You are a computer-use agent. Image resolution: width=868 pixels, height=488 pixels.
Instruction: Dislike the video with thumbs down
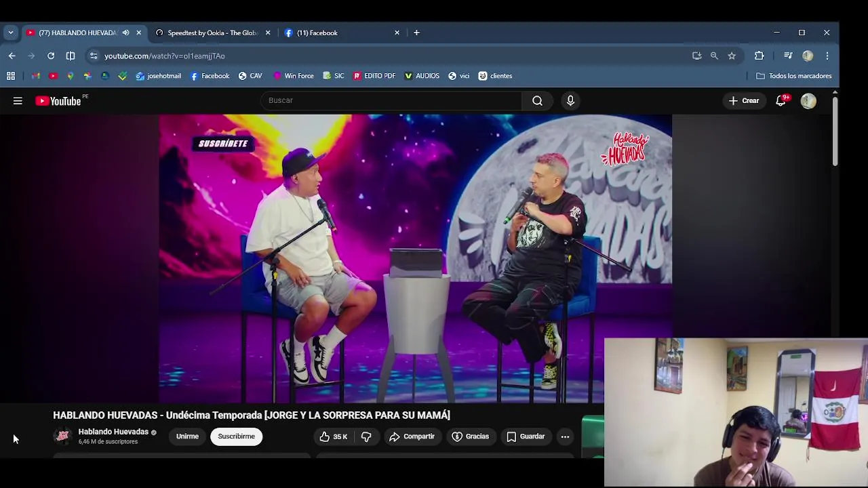[366, 436]
